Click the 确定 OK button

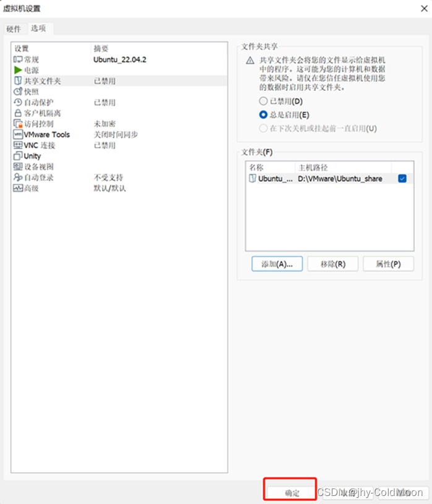point(292,493)
